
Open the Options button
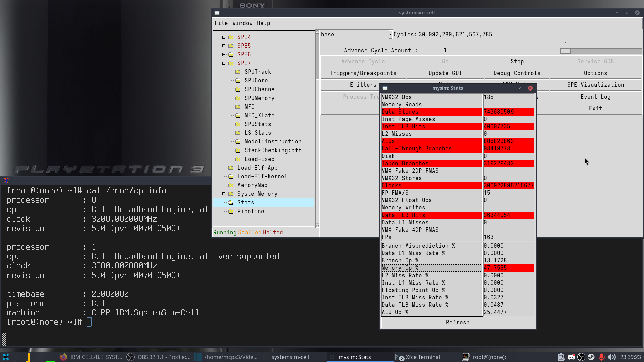(595, 73)
